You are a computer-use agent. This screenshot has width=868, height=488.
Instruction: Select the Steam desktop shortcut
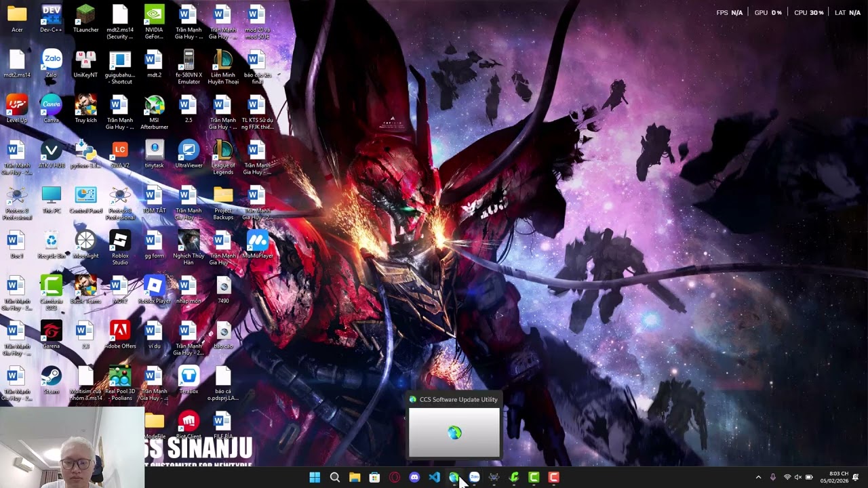click(x=52, y=380)
